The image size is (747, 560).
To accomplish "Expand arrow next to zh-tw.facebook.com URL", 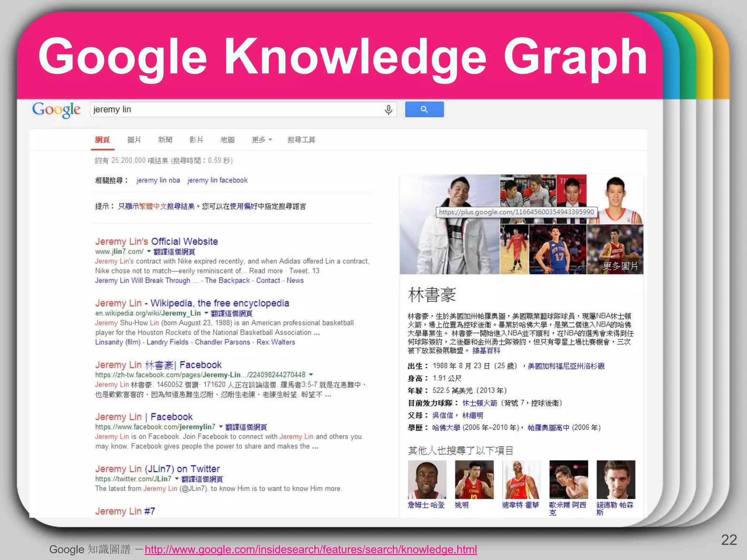I will (x=311, y=374).
